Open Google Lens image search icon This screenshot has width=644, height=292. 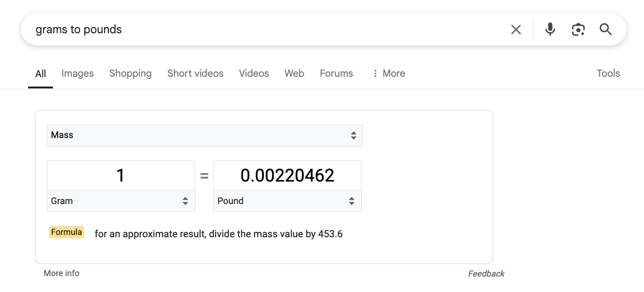[578, 29]
